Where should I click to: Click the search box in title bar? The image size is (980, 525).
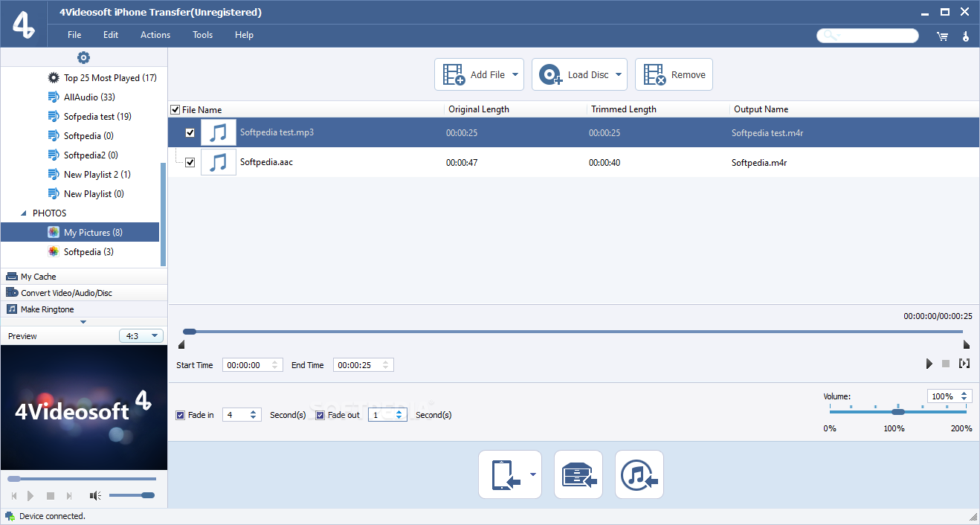868,36
